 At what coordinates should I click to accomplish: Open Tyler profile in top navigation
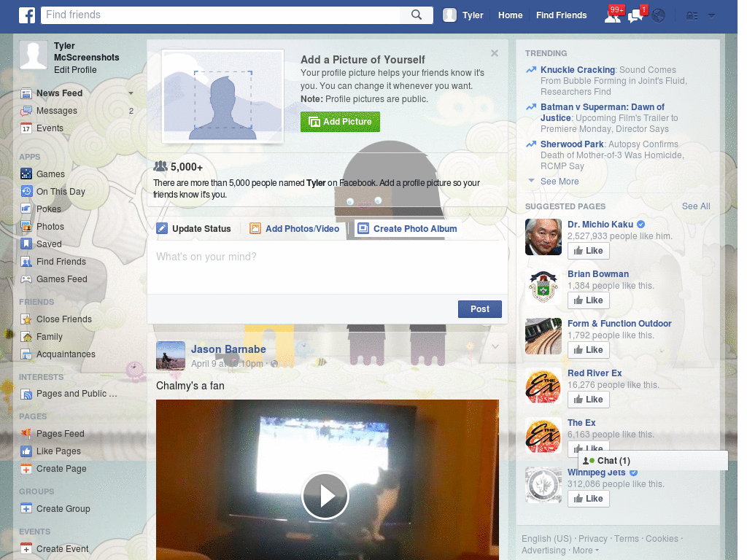[463, 15]
